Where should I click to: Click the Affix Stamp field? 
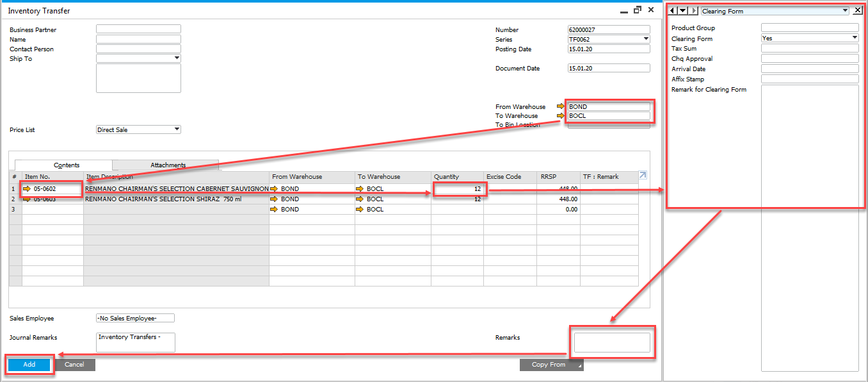pos(810,79)
